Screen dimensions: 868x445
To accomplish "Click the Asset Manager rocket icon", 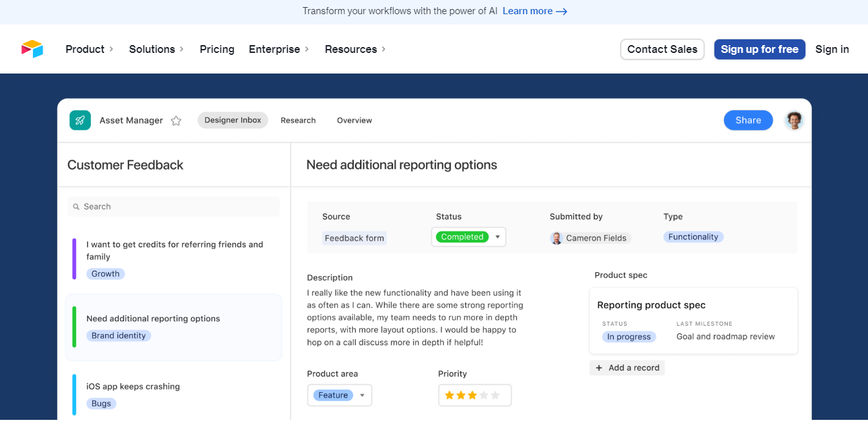I will pyautogui.click(x=80, y=121).
